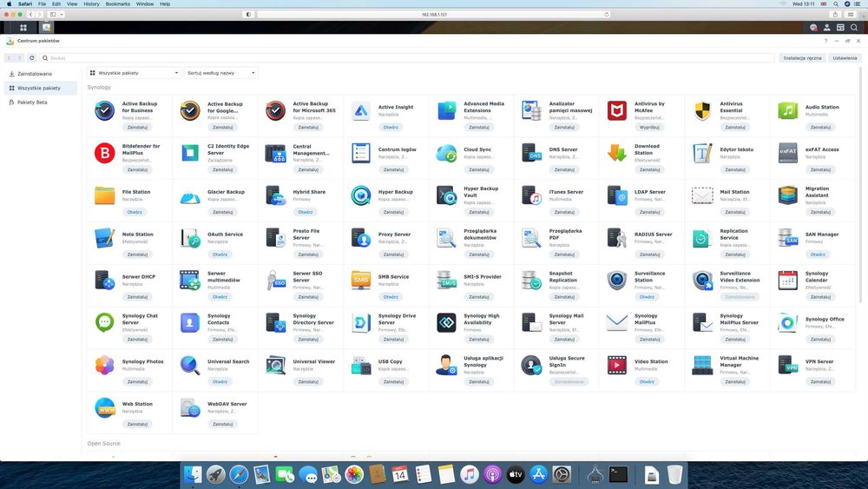Screen dimensions: 868x489
Task: Install Hyper Backup Vault via Zainstaluj
Action: coord(478,212)
